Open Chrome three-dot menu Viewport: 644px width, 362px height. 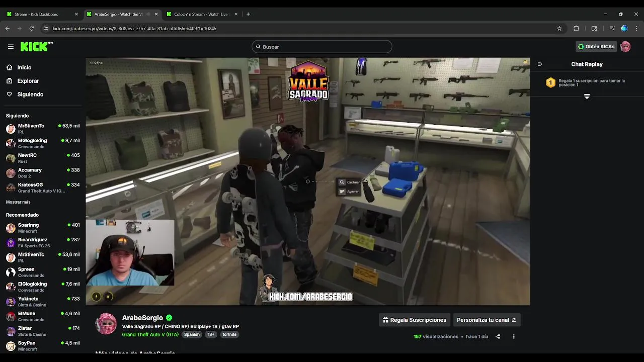point(636,29)
